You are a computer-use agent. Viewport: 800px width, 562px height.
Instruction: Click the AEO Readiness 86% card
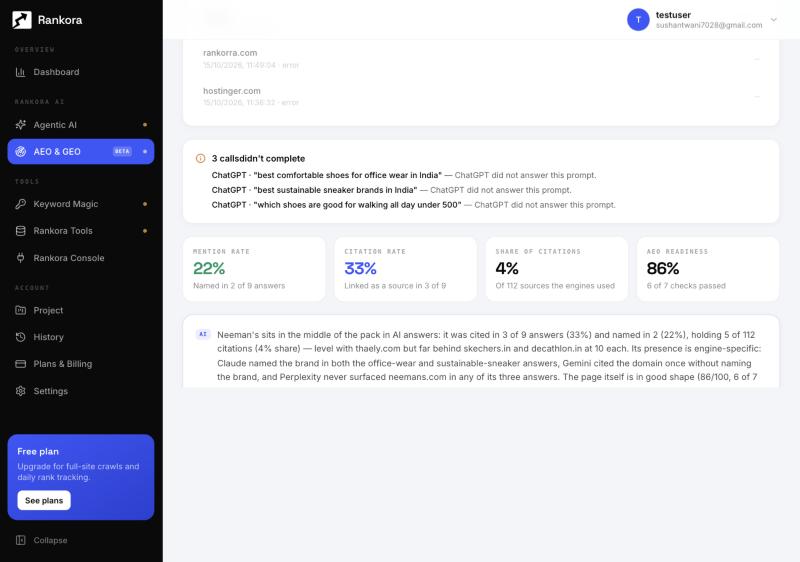point(708,269)
